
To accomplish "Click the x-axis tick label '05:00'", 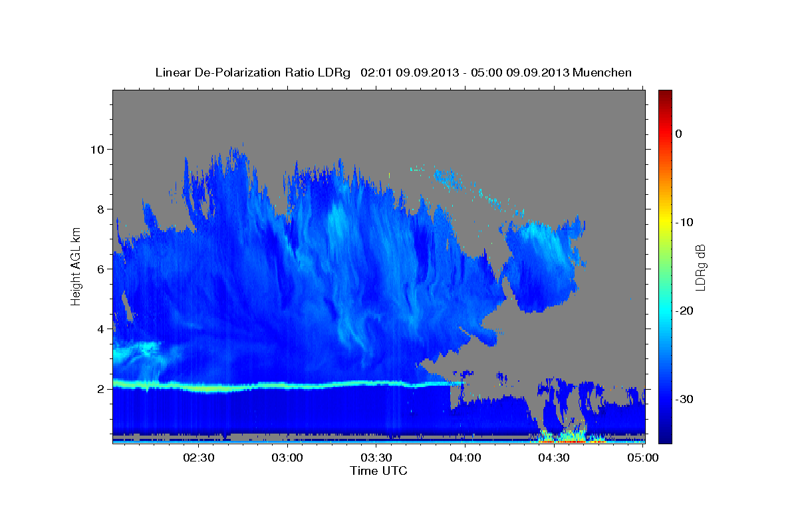I will click(x=643, y=458).
